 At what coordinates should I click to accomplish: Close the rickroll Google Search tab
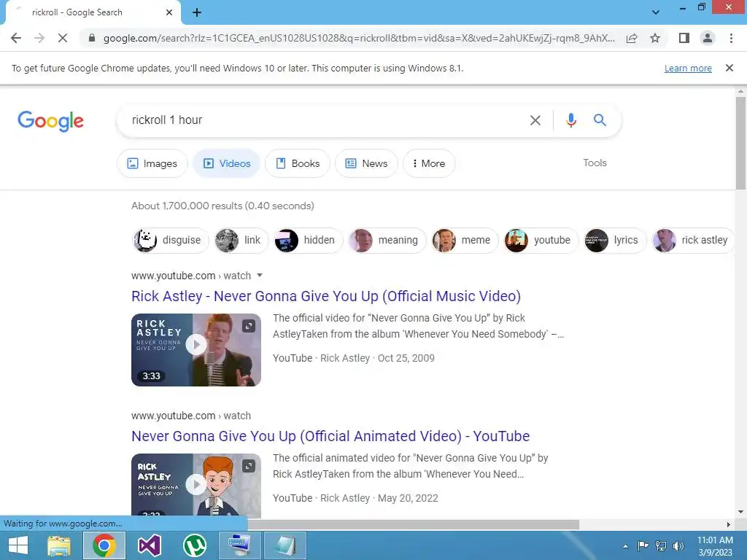pos(169,12)
